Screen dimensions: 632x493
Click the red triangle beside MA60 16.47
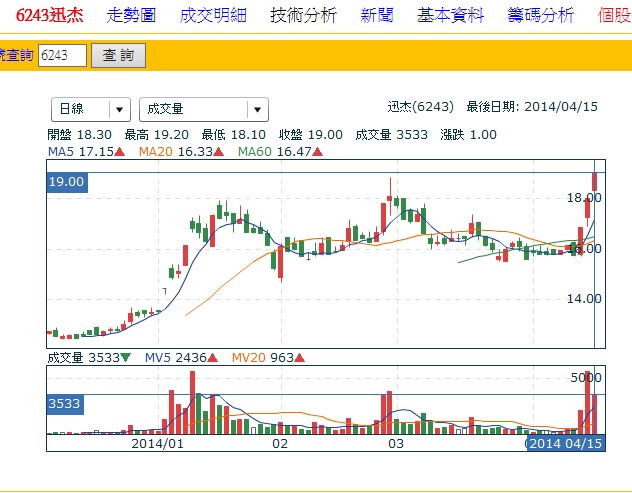tap(316, 152)
